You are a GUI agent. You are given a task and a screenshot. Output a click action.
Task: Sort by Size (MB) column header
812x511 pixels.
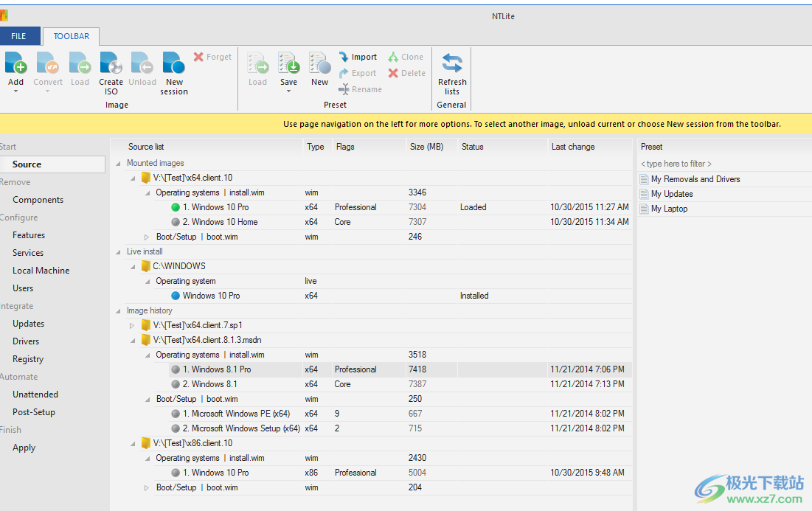431,147
